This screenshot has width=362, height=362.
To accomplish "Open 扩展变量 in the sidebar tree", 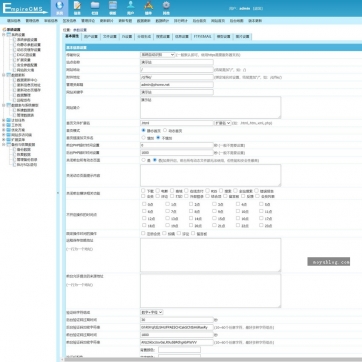I will click(x=23, y=60).
